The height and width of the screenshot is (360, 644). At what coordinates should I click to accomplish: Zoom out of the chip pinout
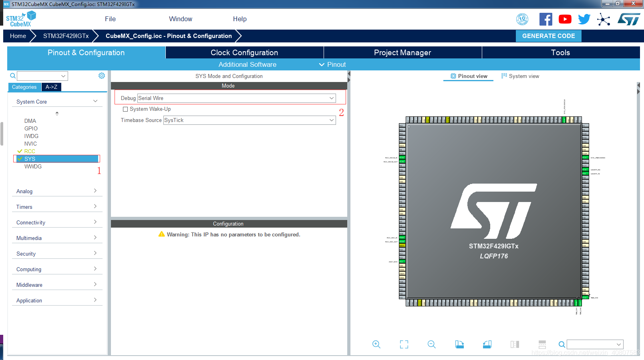[x=432, y=344]
